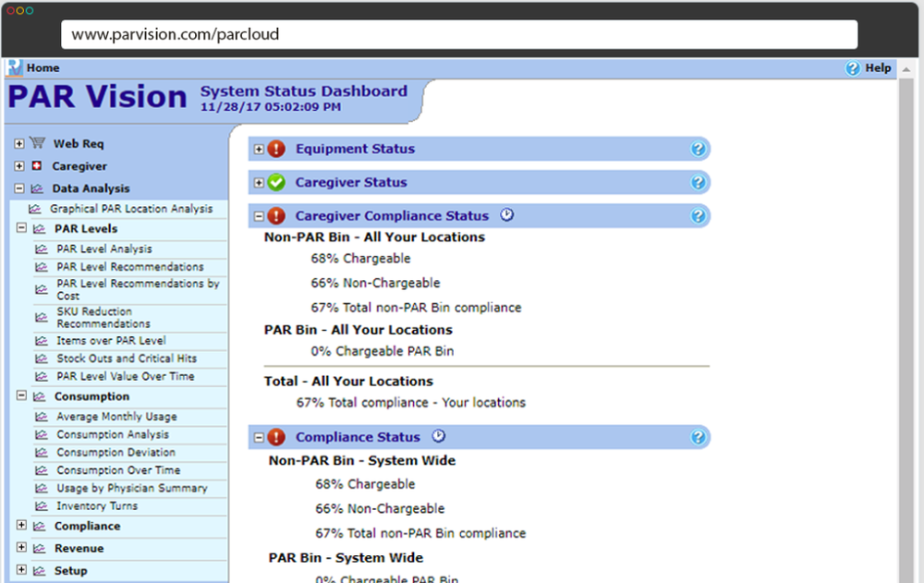924x583 pixels.
Task: Expand the Compliance submenu in sidebar
Action: click(22, 525)
